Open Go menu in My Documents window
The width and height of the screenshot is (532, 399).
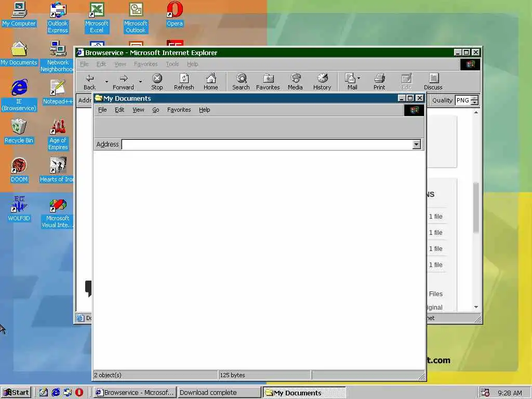[x=156, y=110]
